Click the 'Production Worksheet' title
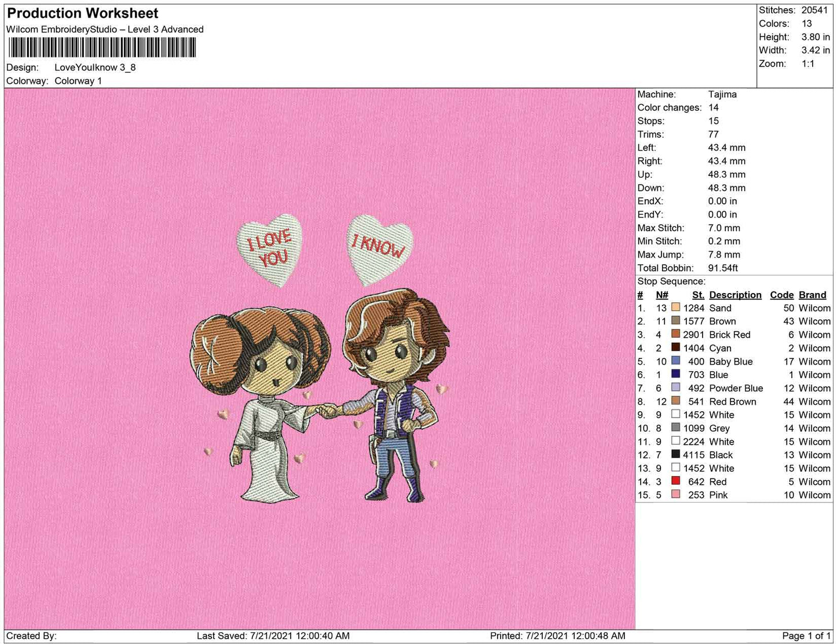Viewport: 837px width, 644px height. point(83,13)
